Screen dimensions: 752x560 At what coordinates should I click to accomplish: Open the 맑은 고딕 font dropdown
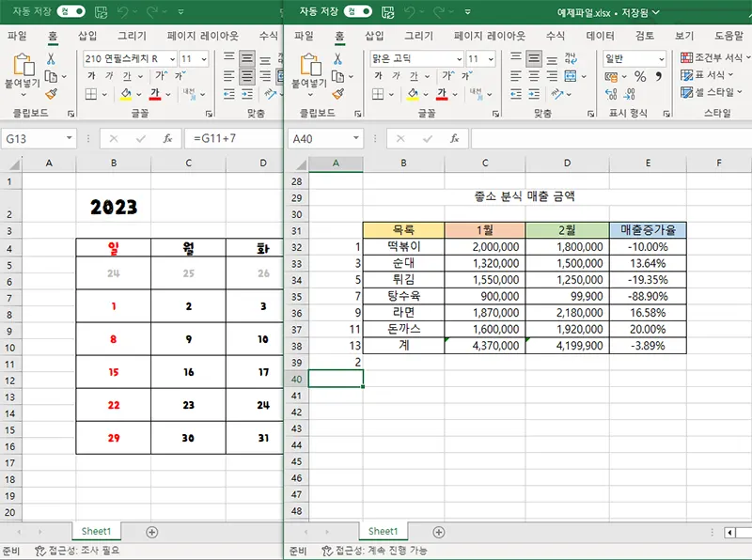(415, 59)
